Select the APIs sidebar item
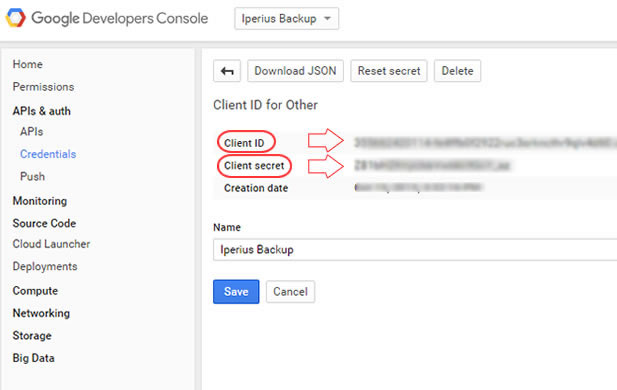The width and height of the screenshot is (617, 390). (31, 131)
